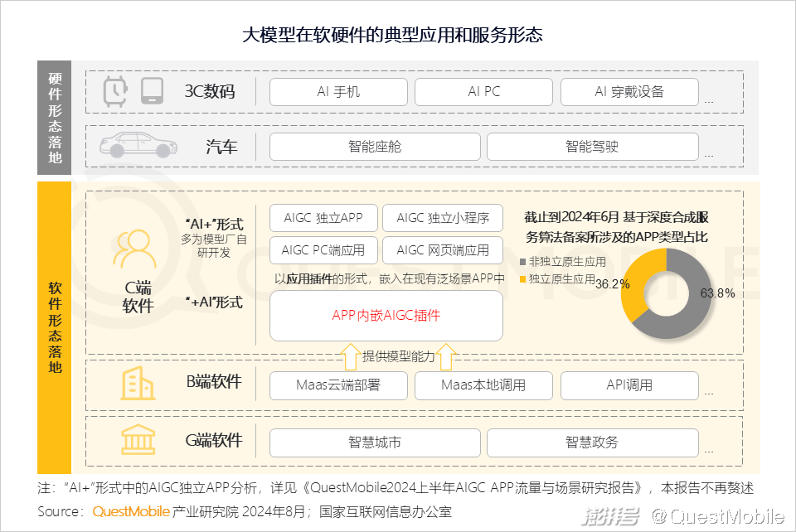This screenshot has width=796, height=532.
Task: Click the right upward arrow beside 提供模型能力
Action: click(446, 357)
